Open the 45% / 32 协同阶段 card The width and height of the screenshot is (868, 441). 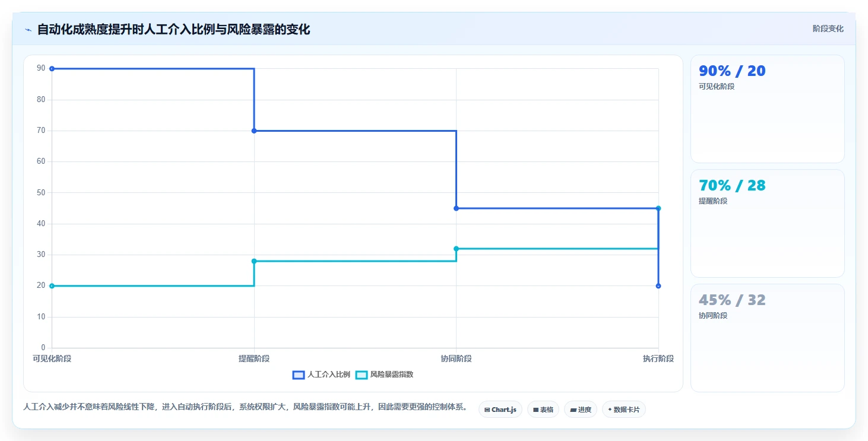767,338
